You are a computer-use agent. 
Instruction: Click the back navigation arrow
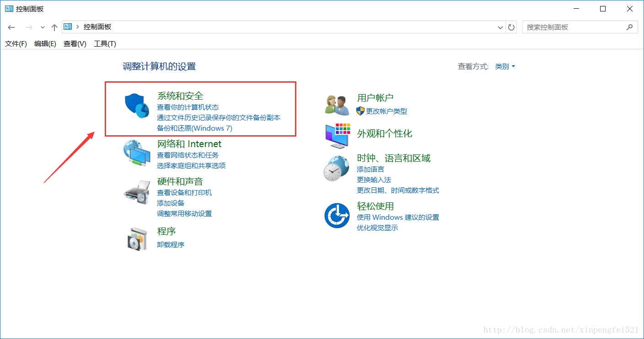11,26
